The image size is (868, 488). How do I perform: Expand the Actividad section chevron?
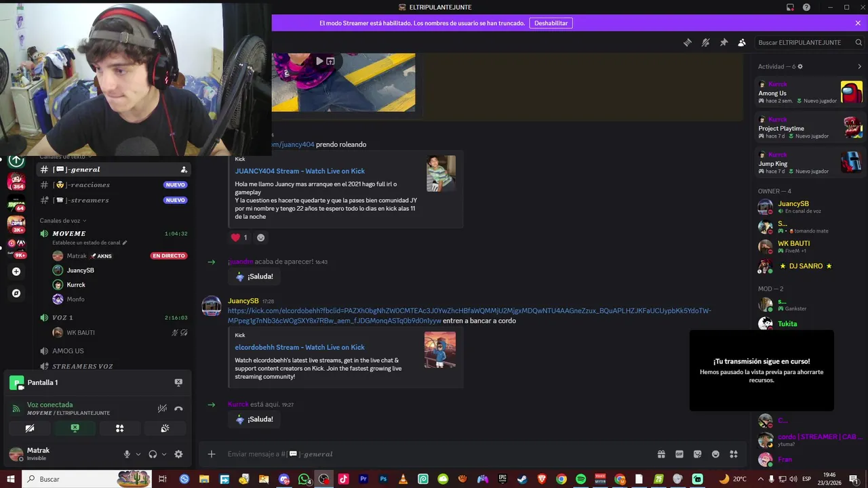point(859,66)
